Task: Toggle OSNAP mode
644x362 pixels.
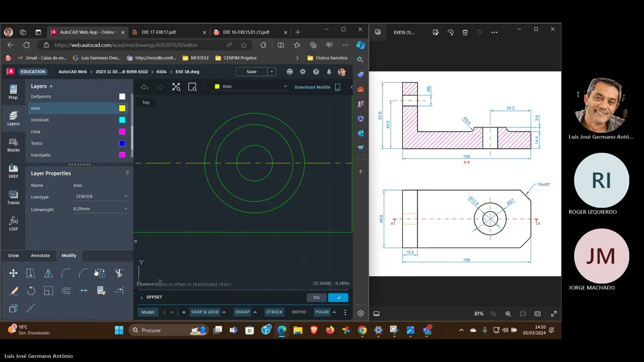Action: click(243, 312)
